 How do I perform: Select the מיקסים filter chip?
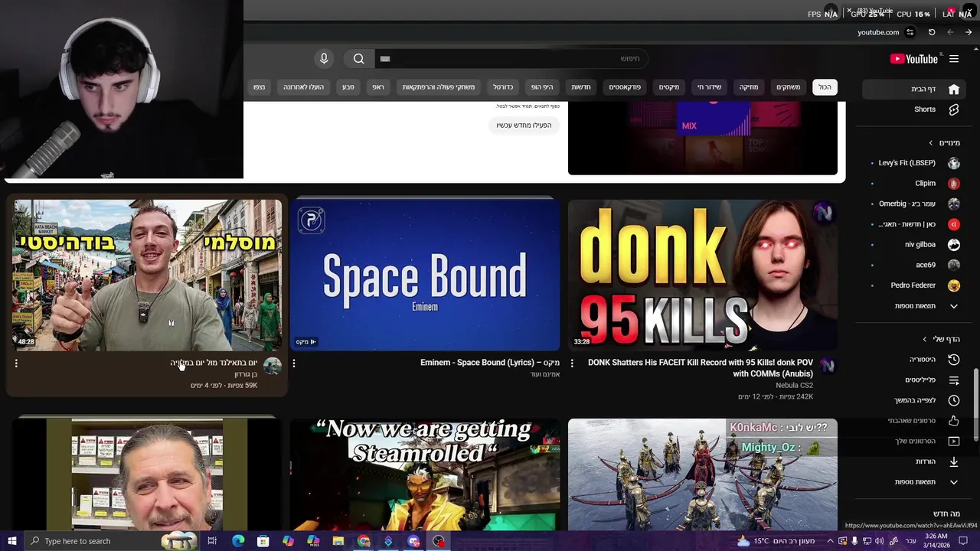pos(669,87)
